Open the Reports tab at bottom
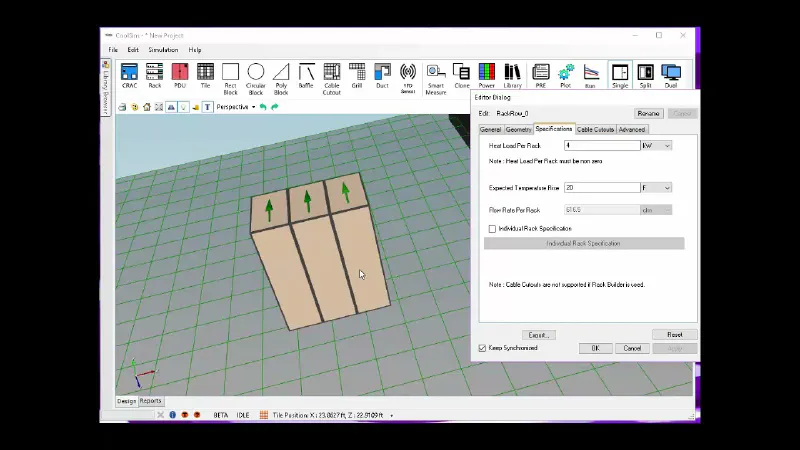This screenshot has height=450, width=800. [150, 401]
